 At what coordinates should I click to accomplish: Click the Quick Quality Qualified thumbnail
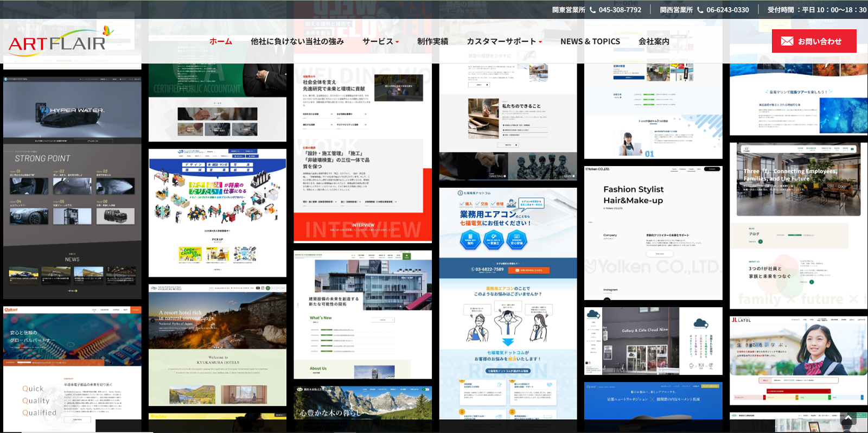[72, 369]
